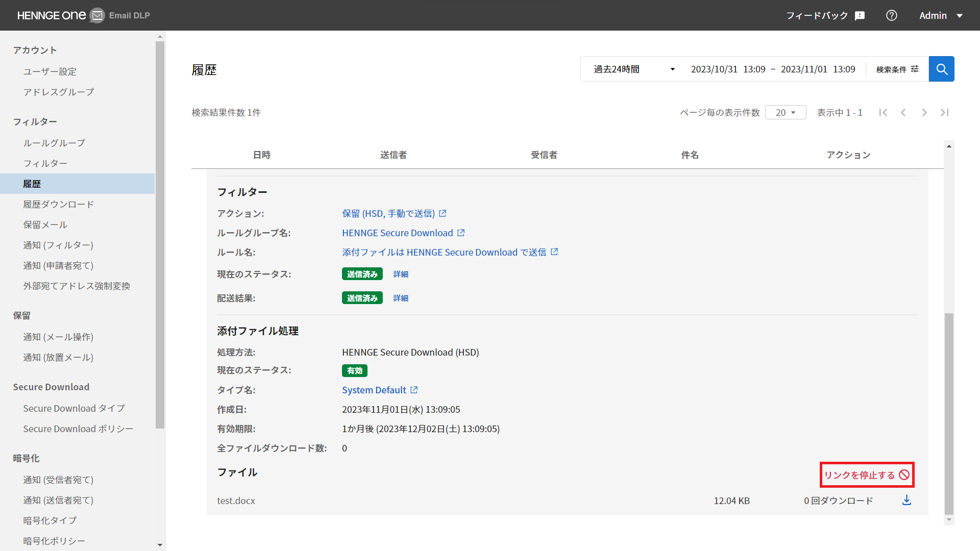Click the 日時 column header

(x=262, y=155)
